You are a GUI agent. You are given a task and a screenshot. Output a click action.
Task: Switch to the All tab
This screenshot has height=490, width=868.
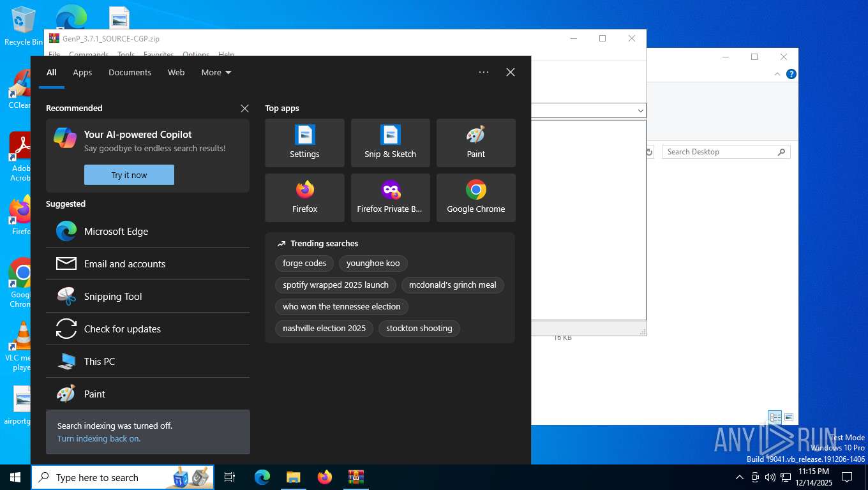tap(52, 72)
